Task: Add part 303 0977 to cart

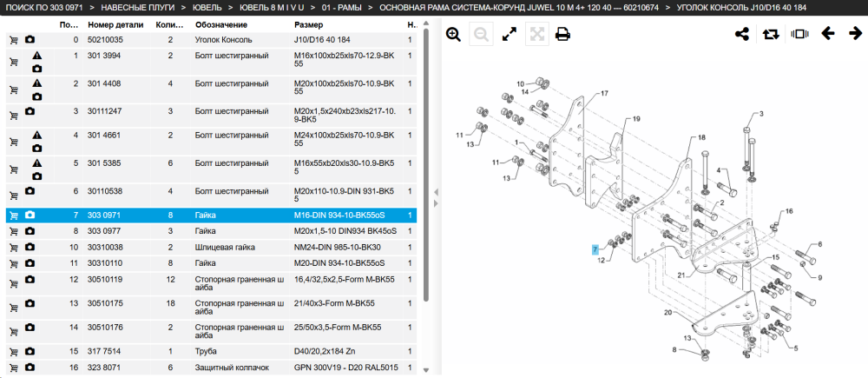Action: 14,231
